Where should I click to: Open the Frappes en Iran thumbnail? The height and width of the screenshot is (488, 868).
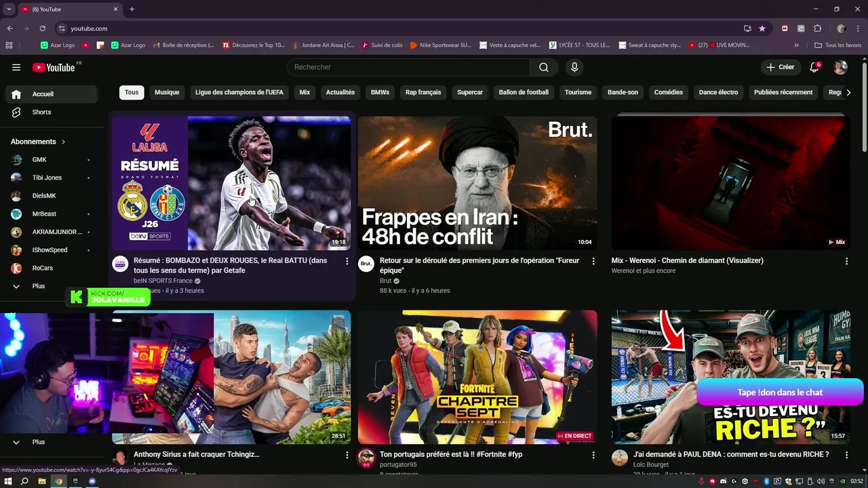click(477, 183)
